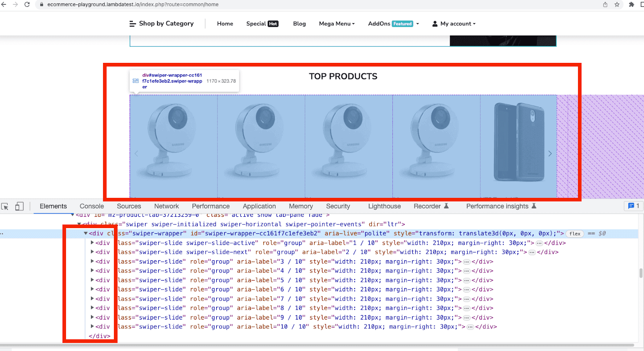This screenshot has height=351, width=644.
Task: Click the share icon in the address bar
Action: (605, 4)
